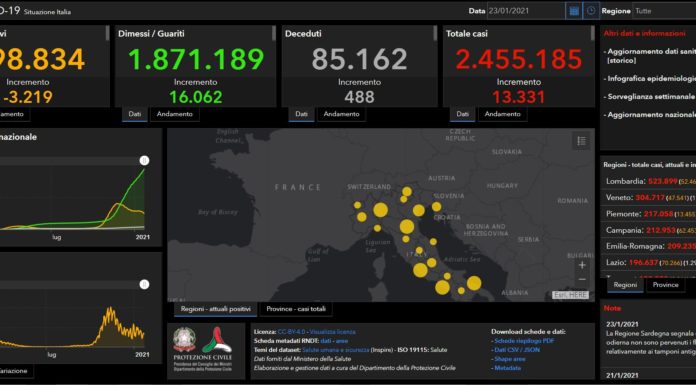This screenshot has height=385, width=696.
Task: Select Dati tab under Totale casi
Action: pyautogui.click(x=463, y=114)
